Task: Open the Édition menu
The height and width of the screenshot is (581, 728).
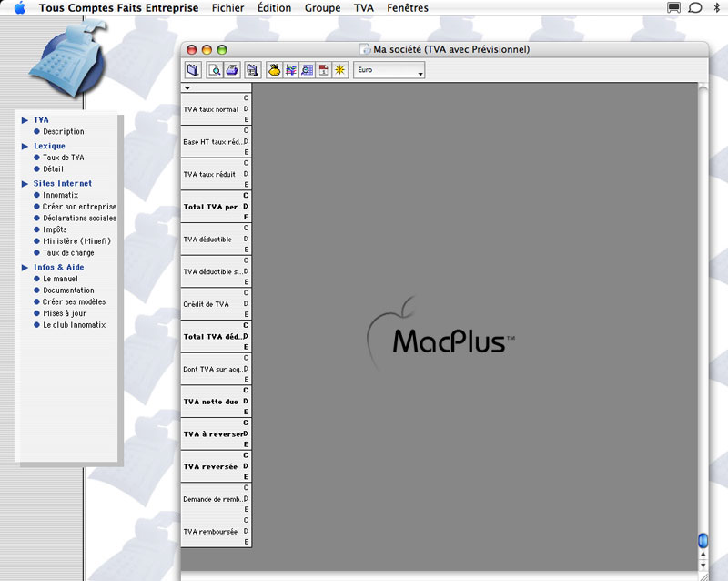Action: [x=275, y=8]
